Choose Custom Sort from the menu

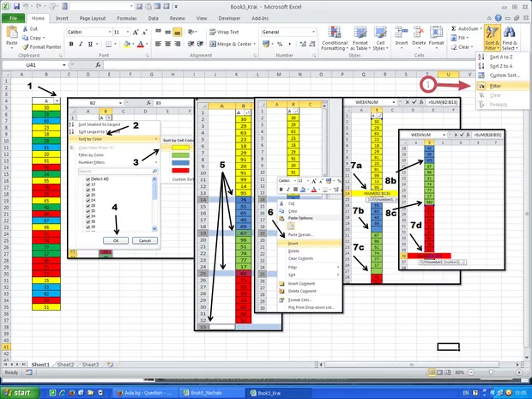click(502, 77)
